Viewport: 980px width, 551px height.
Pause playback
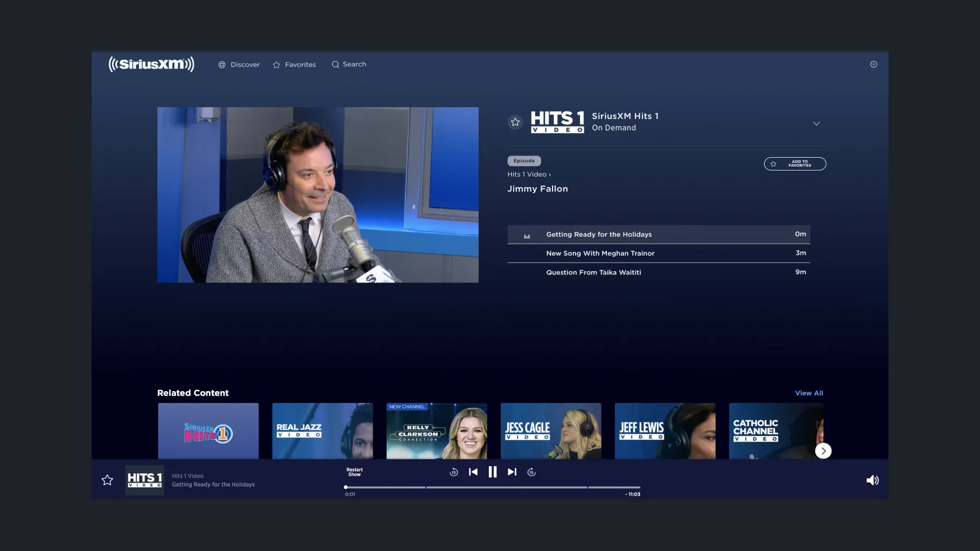click(x=493, y=472)
